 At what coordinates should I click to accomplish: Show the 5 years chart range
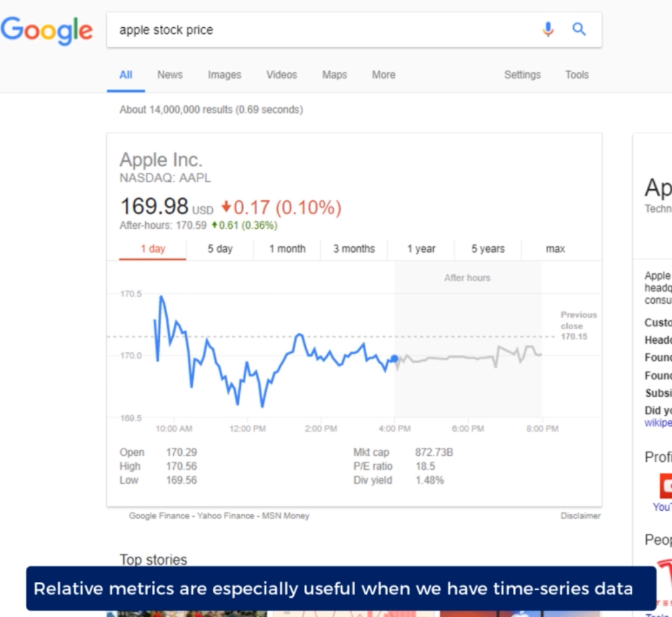coord(488,249)
